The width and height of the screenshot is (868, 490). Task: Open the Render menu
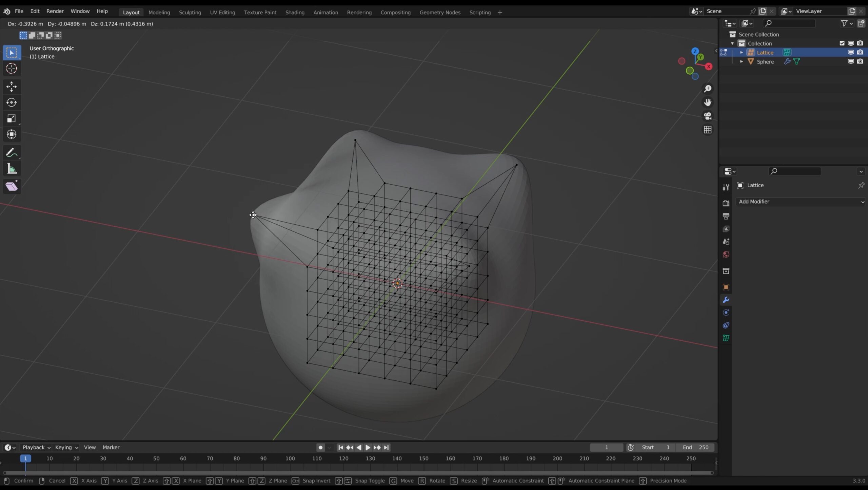[55, 11]
